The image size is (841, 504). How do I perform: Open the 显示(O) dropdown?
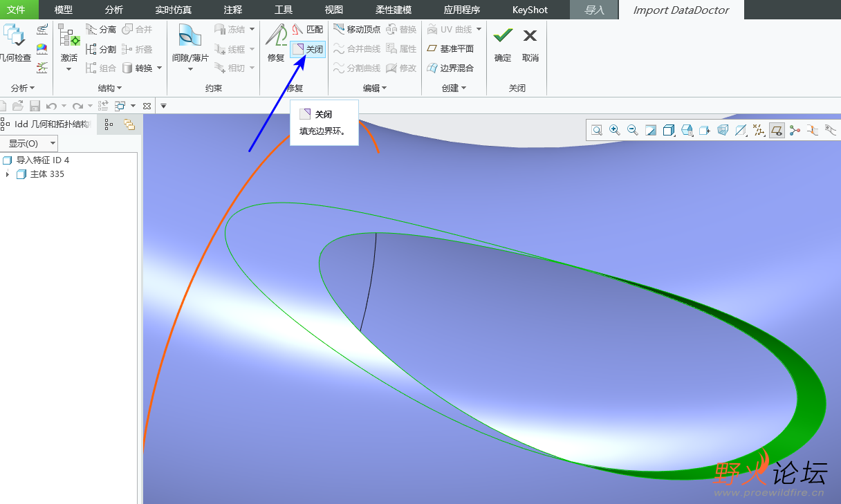(x=29, y=143)
